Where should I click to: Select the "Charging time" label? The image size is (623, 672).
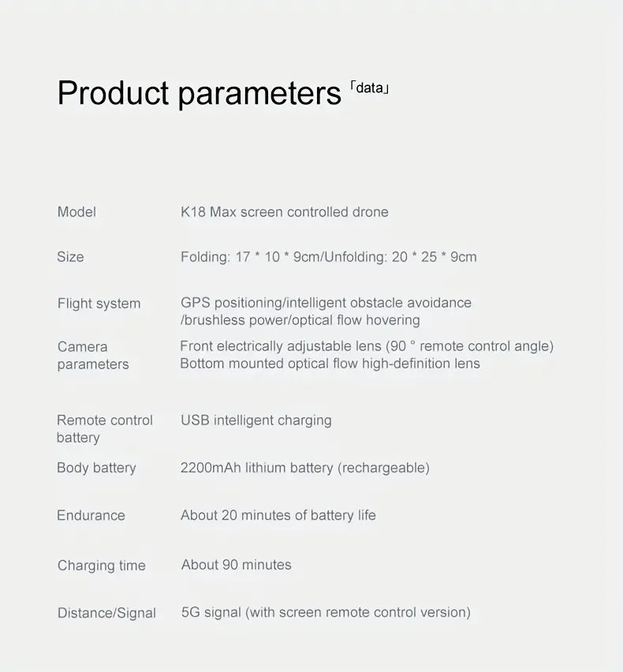(101, 566)
